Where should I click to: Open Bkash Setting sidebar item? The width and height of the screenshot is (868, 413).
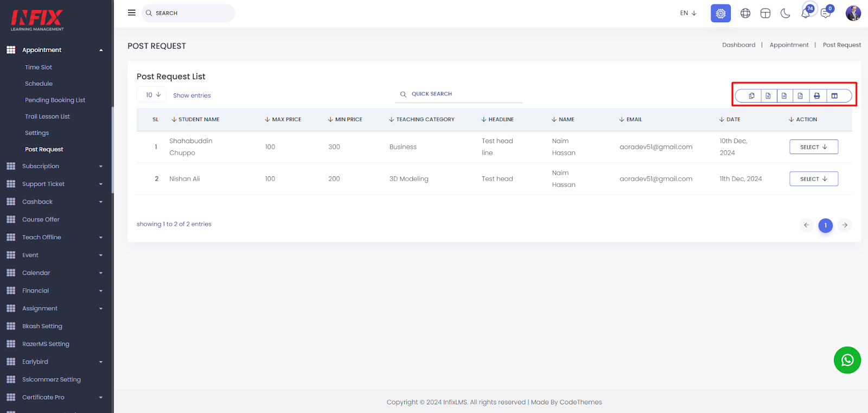point(42,326)
